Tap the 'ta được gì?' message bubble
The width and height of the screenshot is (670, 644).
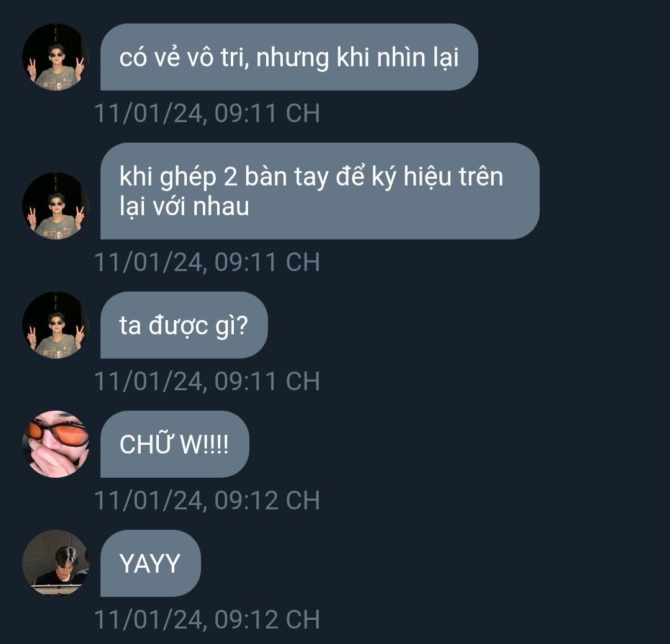tap(184, 325)
